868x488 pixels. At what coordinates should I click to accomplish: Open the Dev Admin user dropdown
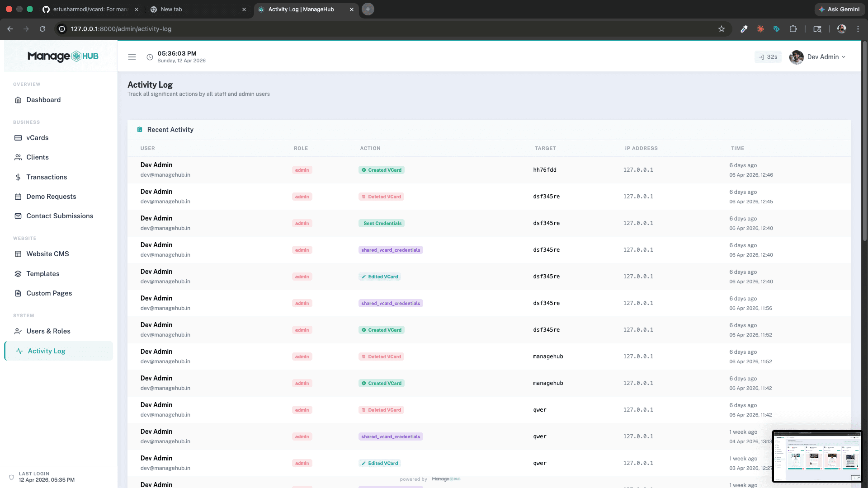pos(818,57)
